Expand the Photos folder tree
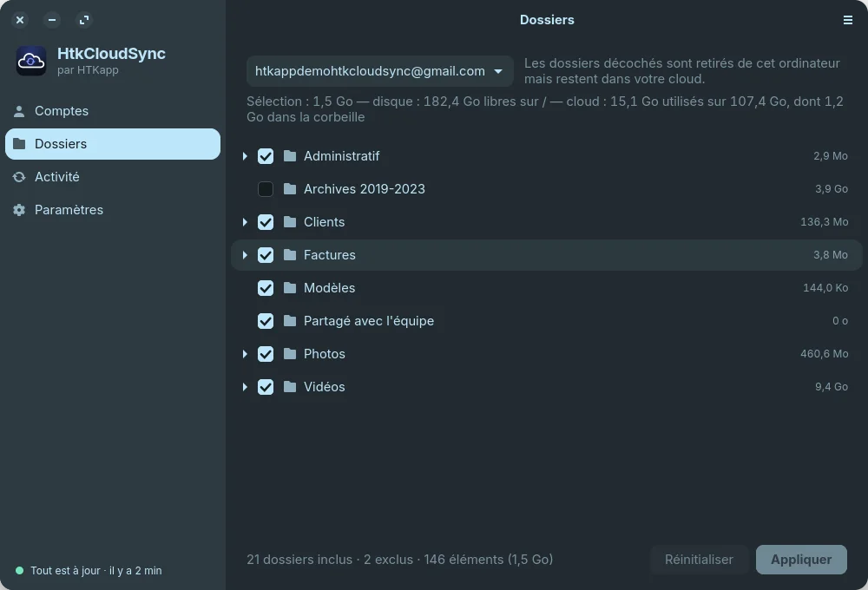 coord(245,354)
